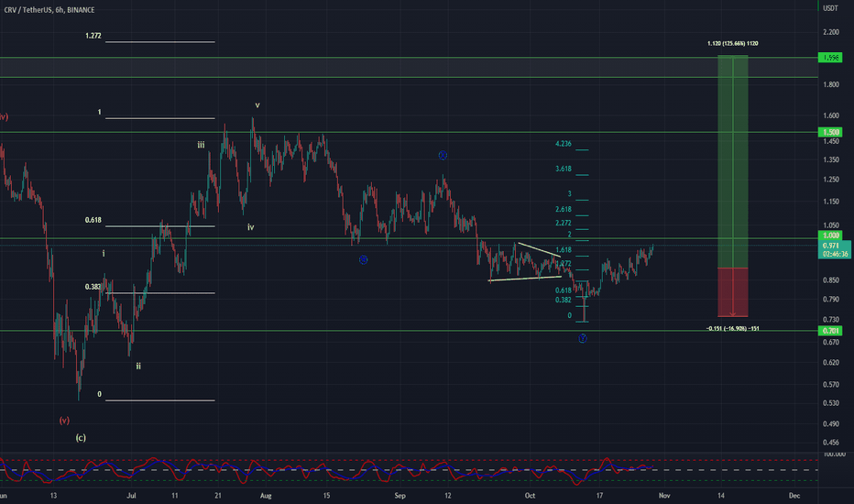Select the wave label ii
This screenshot has width=854, height=504.
pyautogui.click(x=138, y=367)
